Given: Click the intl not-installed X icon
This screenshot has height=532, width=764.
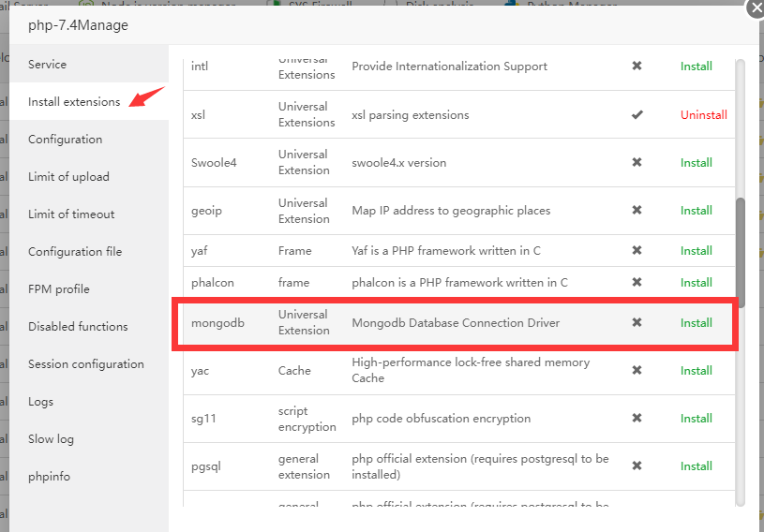Looking at the screenshot, I should click(x=637, y=66).
